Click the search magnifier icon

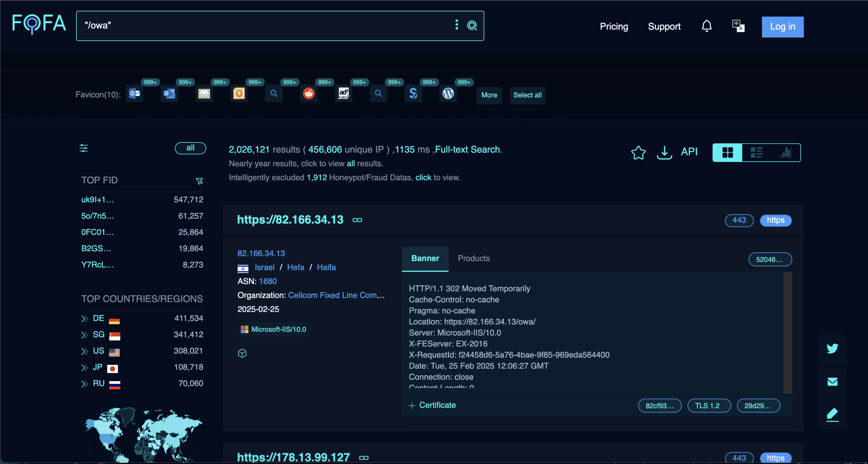472,26
